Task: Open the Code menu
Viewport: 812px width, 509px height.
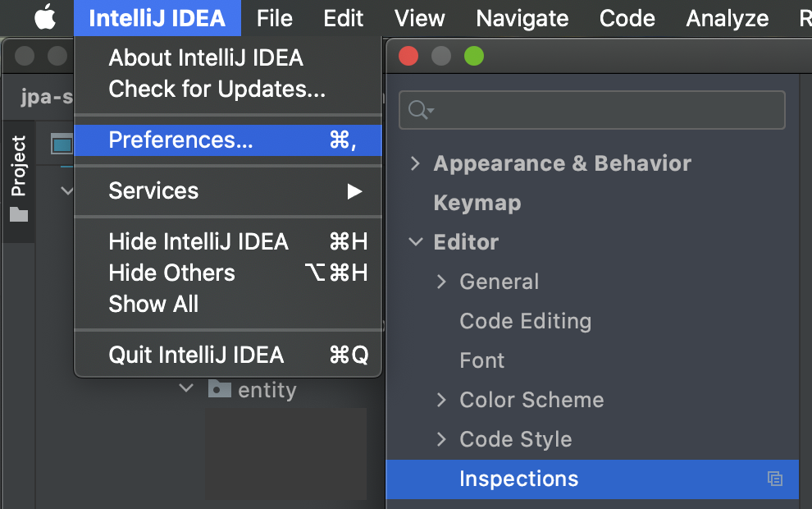Action: coord(627,18)
